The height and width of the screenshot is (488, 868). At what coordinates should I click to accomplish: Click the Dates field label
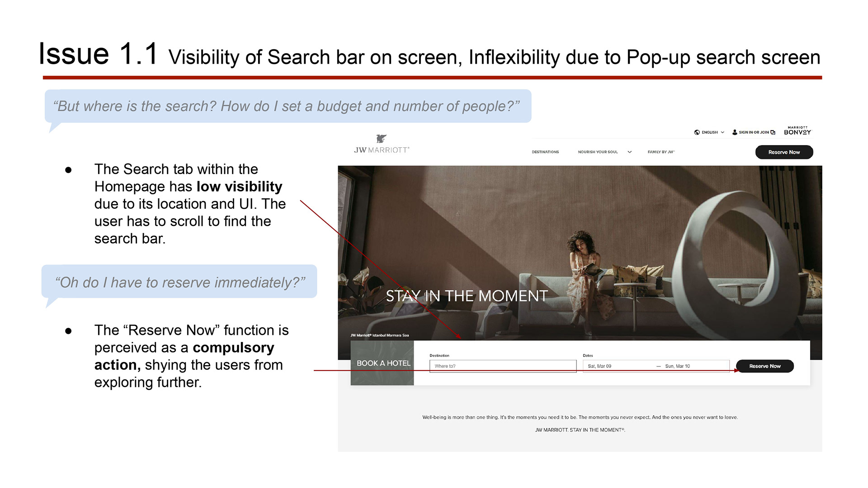tap(588, 356)
